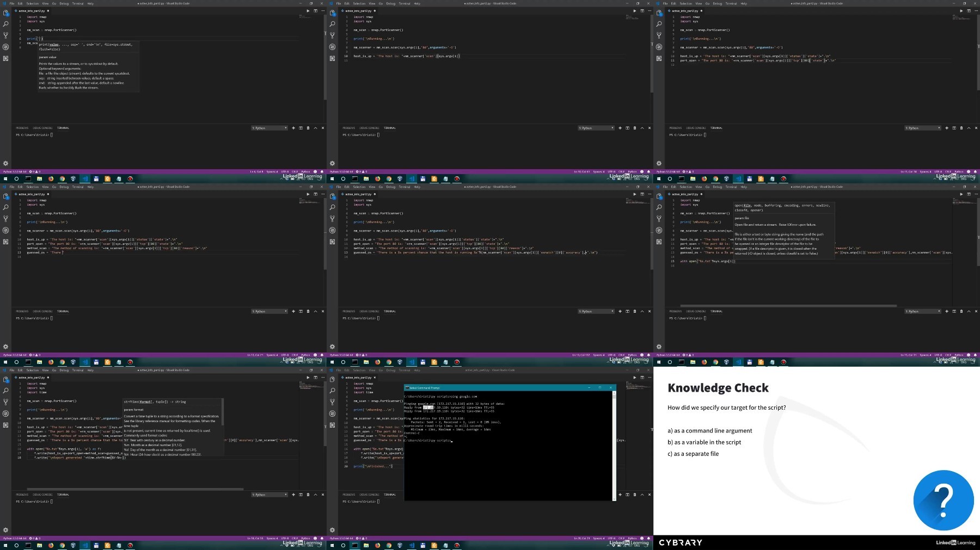980x550 pixels.
Task: Open Search icon in the strftime tooltip frame
Action: tap(5, 391)
